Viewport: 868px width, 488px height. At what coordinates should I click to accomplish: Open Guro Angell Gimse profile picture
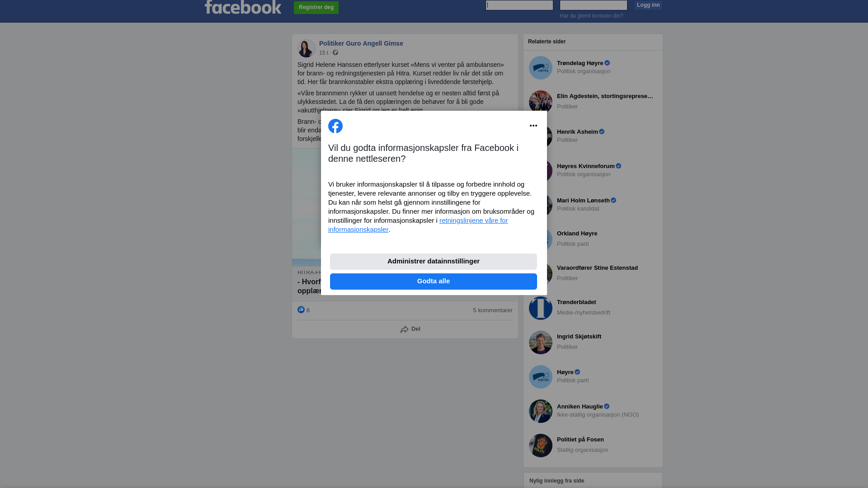pyautogui.click(x=307, y=48)
